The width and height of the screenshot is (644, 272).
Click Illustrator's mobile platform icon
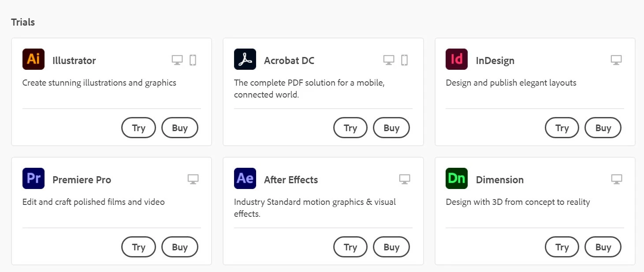pos(193,60)
